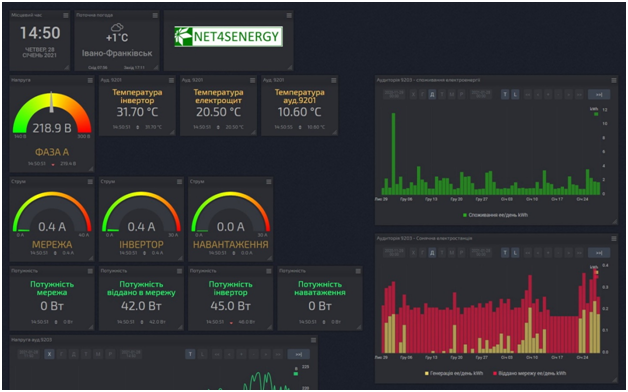Zoom in (+) on consumption chart
This screenshot has width=628, height=392.
pos(548,94)
